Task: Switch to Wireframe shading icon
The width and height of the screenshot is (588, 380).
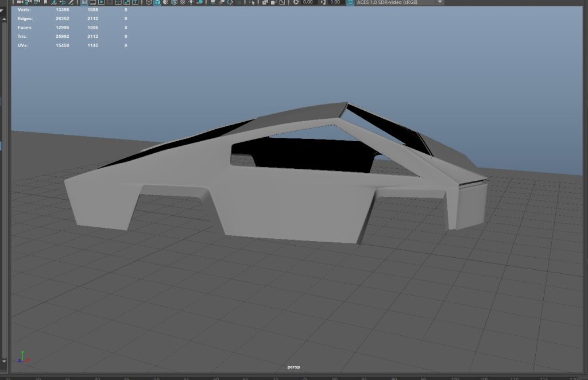Action: (149, 2)
